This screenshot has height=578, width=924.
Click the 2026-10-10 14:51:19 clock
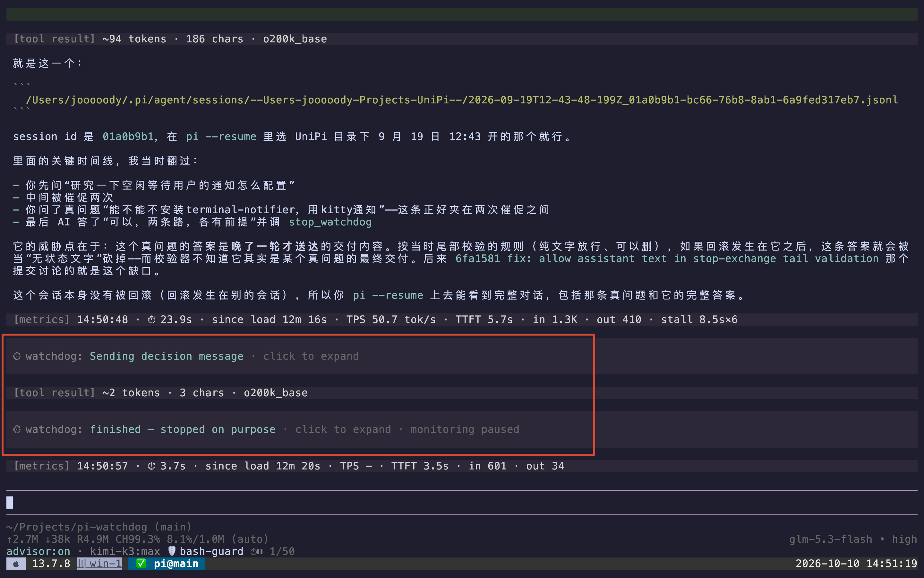point(856,564)
